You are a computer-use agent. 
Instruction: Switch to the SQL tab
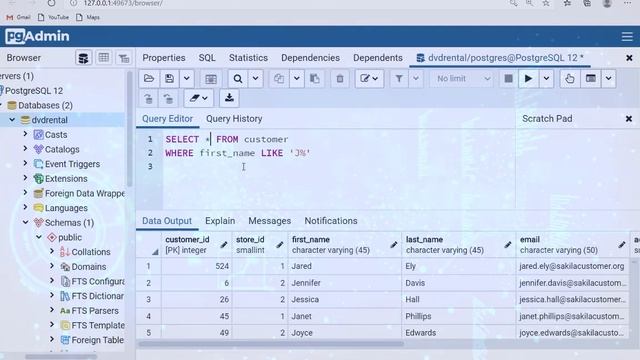point(207,58)
